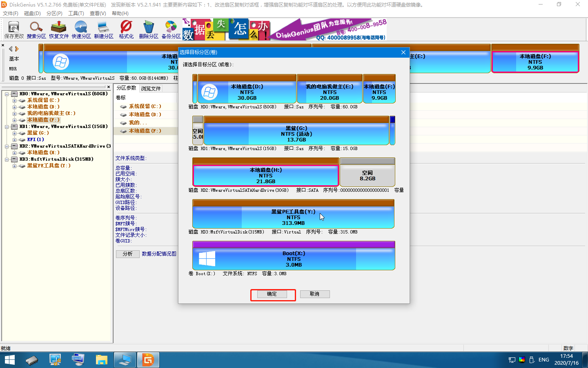Screen dimensions: 588x368
Task: Click the 分析 button
Action: point(127,254)
